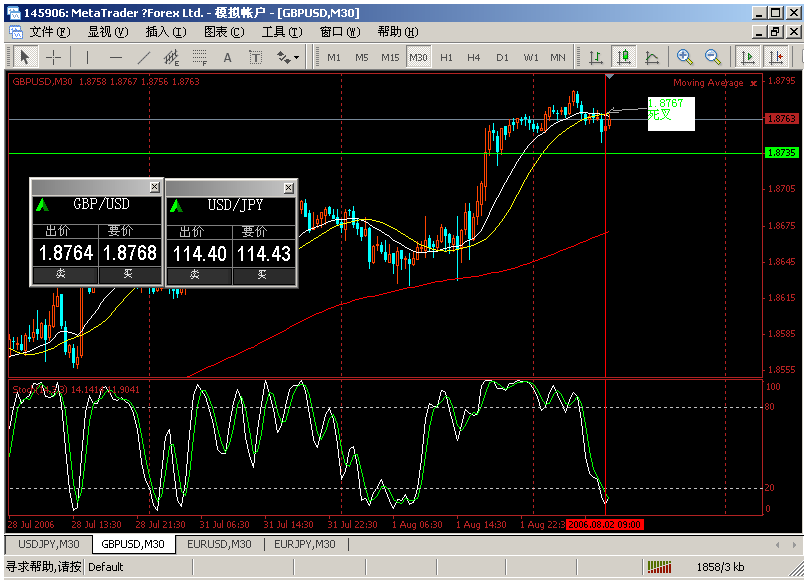Toggle the M30 timeframe button
This screenshot has height=580, width=808.
(418, 57)
